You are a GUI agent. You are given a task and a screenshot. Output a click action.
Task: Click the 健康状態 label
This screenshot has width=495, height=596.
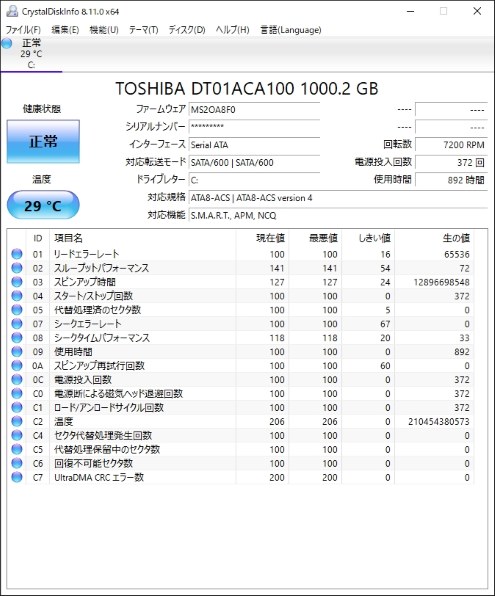click(41, 109)
